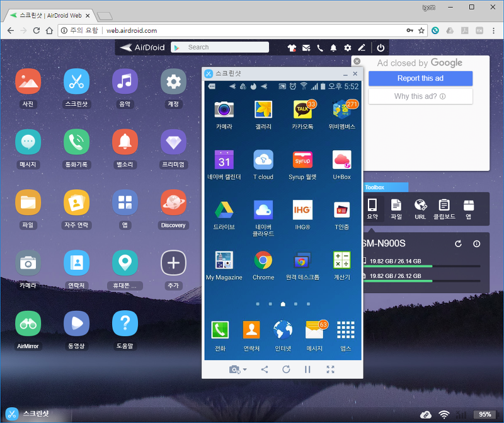Open the 사진 (Photos) desktop icon
The image size is (504, 423).
(x=28, y=81)
